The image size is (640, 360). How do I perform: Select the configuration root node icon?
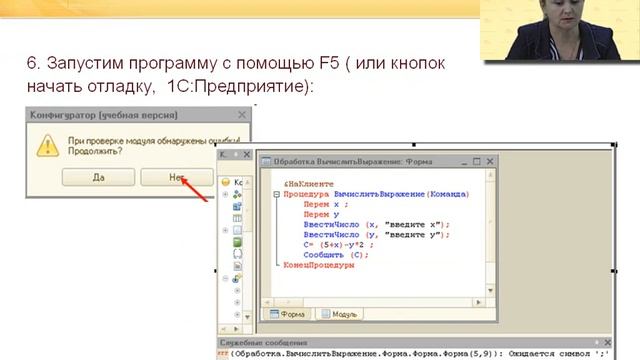click(x=225, y=182)
